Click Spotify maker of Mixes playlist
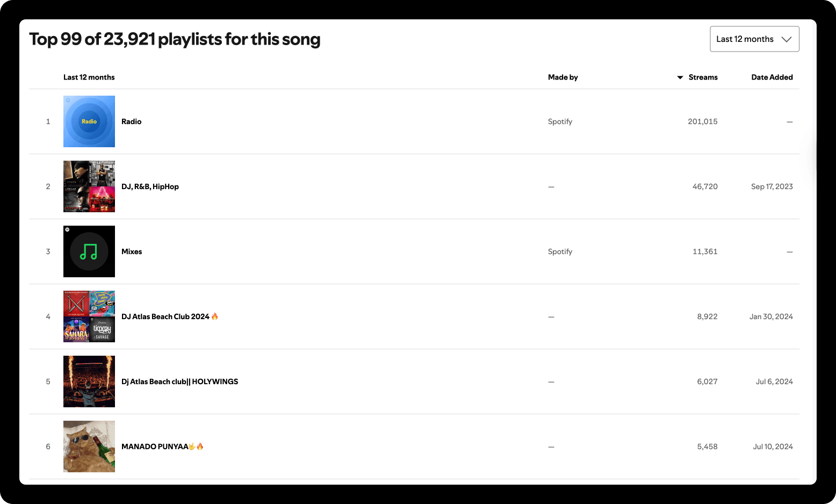The height and width of the screenshot is (504, 836). (x=560, y=251)
